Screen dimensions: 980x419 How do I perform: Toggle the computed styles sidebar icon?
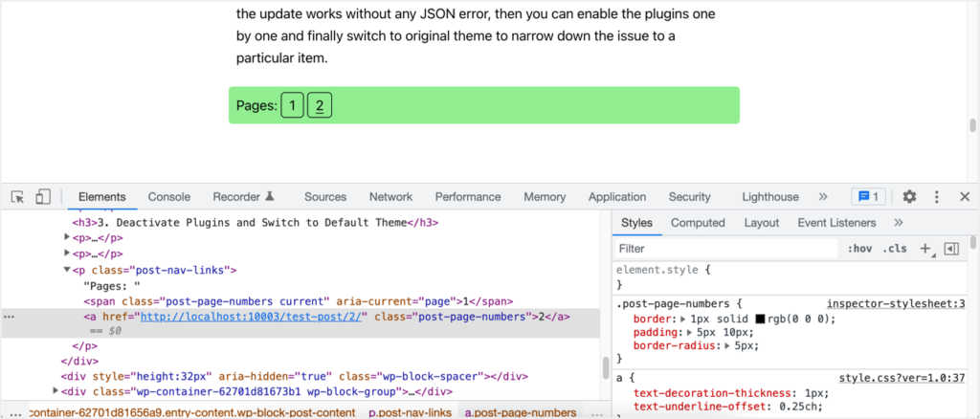pyautogui.click(x=950, y=249)
